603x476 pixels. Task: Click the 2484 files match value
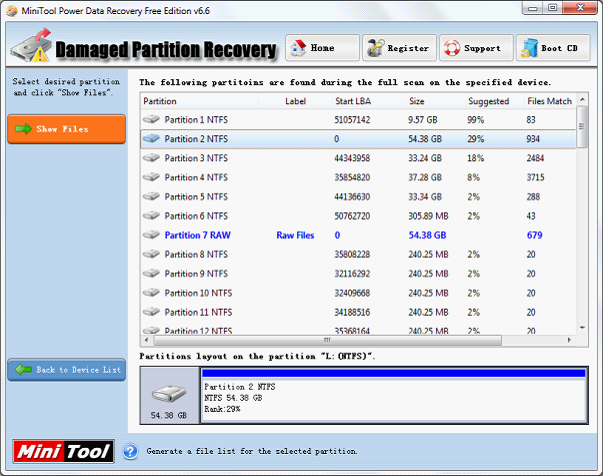tap(535, 158)
